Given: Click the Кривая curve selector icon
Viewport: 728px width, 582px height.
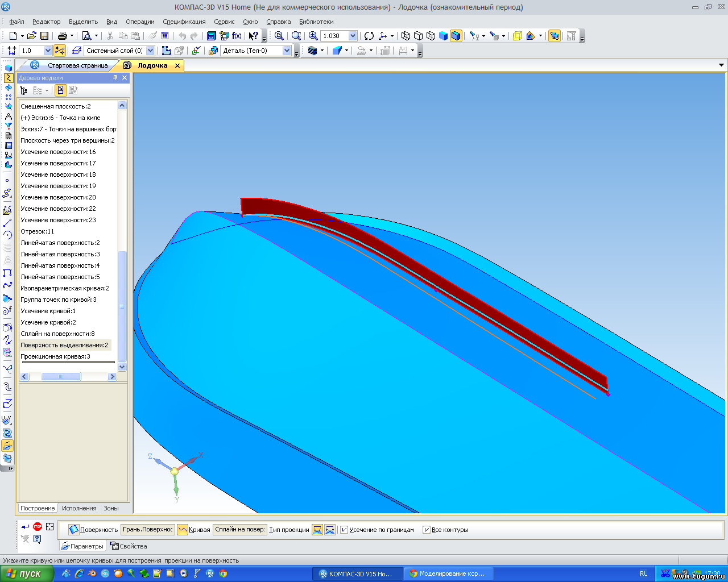Looking at the screenshot, I should pyautogui.click(x=183, y=530).
